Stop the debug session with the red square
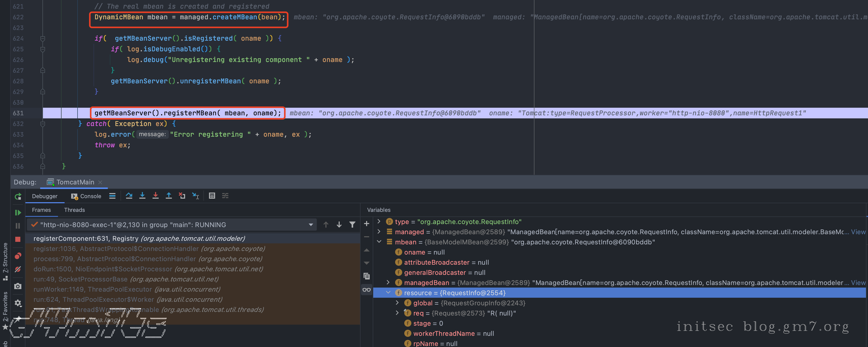 18,239
